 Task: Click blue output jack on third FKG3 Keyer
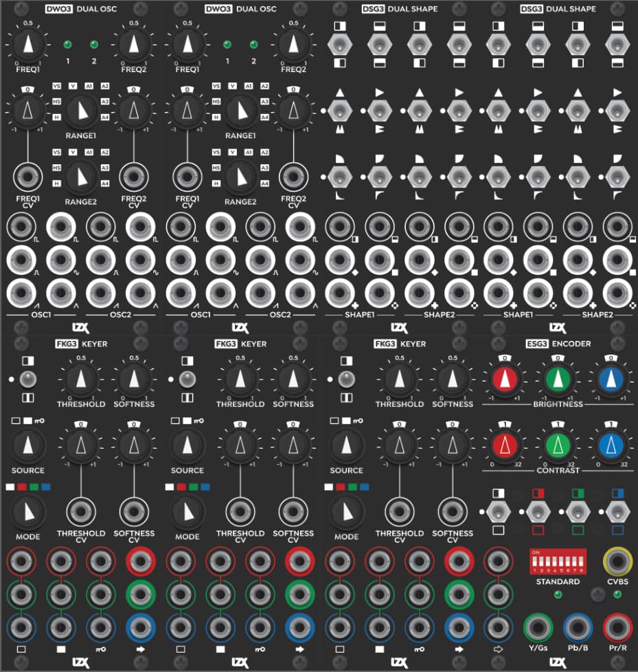(459, 628)
